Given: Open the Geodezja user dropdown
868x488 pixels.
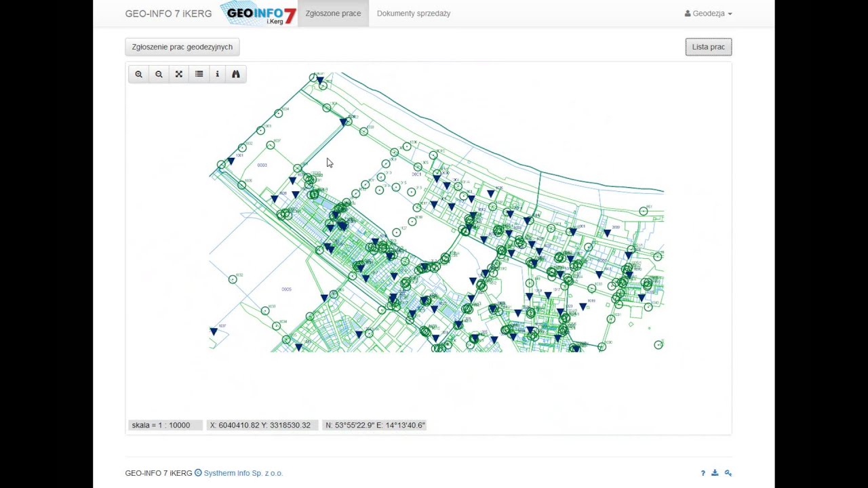Looking at the screenshot, I should pyautogui.click(x=708, y=14).
